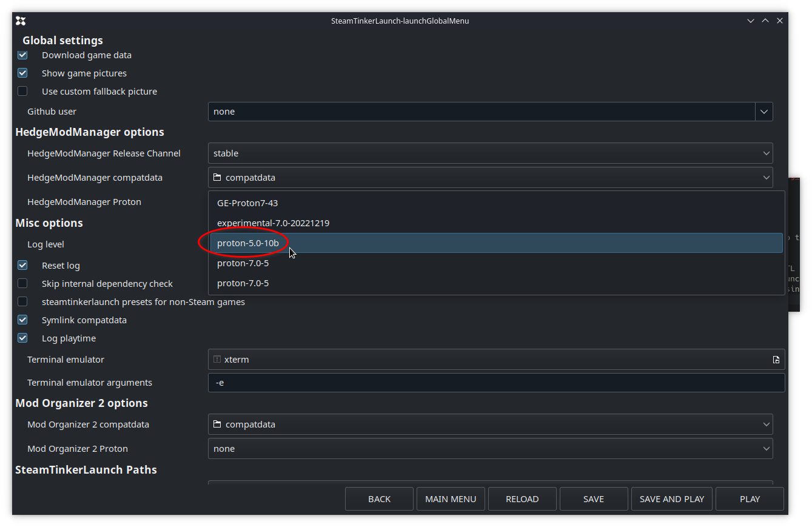The image size is (812, 527).
Task: Click the PLAY button
Action: pyautogui.click(x=750, y=499)
